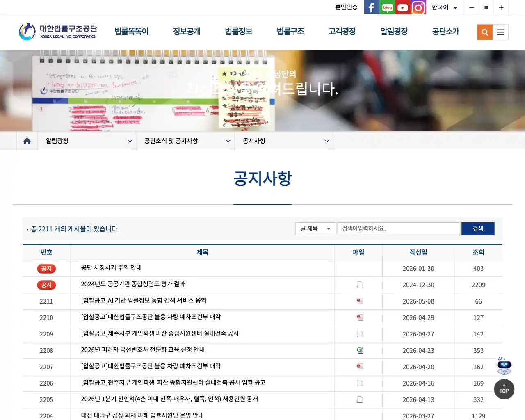Expand the 공단소식 및 공지사항 breadcrumb dropdown
The width and height of the screenshot is (525, 420).
coord(185,141)
